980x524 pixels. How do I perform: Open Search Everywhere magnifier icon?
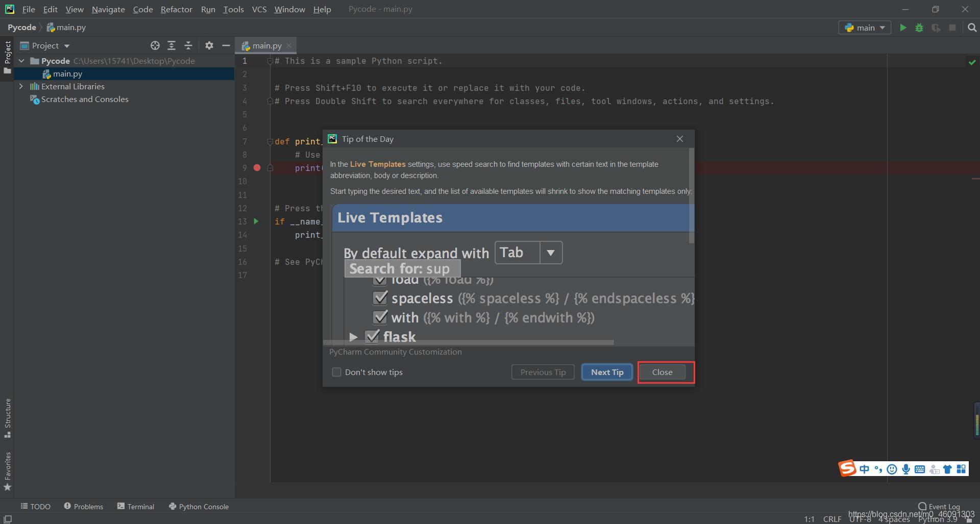point(972,28)
